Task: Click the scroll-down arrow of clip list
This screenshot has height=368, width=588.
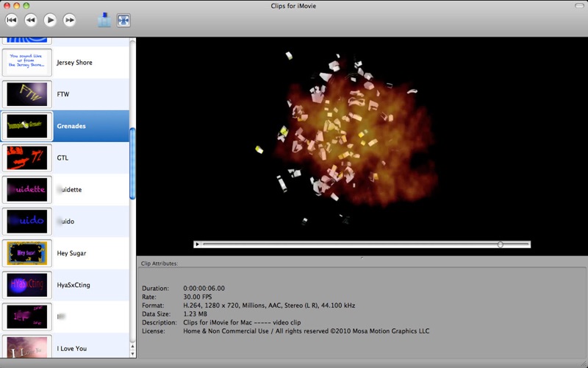Action: click(133, 353)
